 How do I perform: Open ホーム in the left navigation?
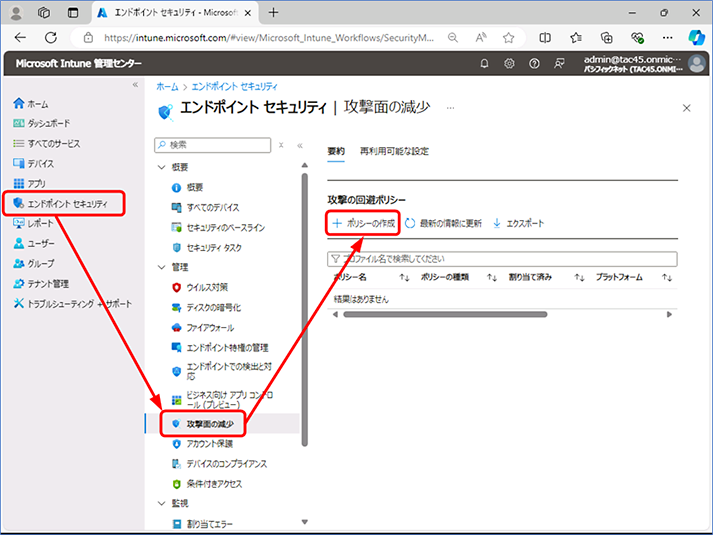click(31, 104)
